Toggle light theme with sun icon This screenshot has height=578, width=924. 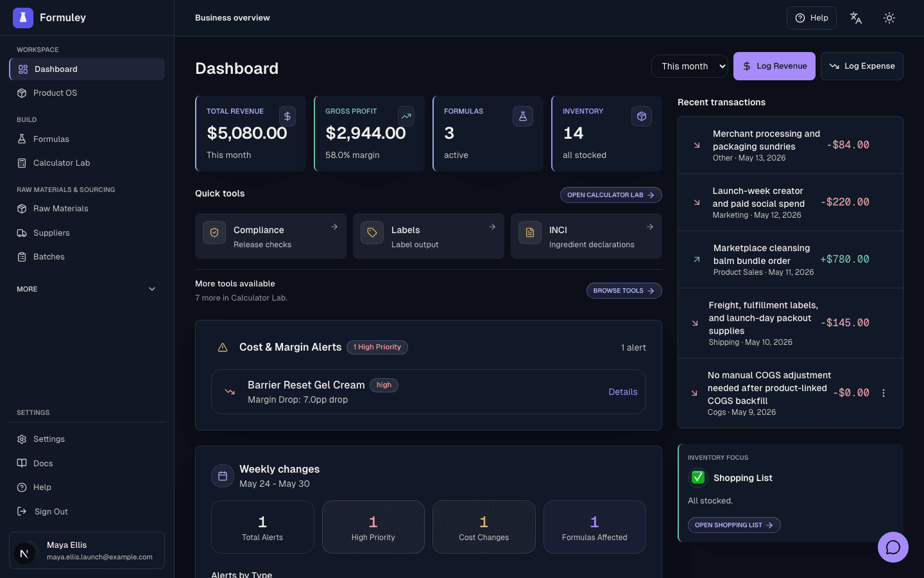click(x=889, y=18)
